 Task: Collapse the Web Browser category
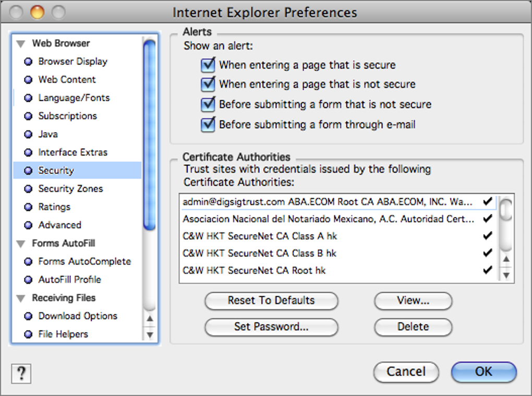point(21,44)
